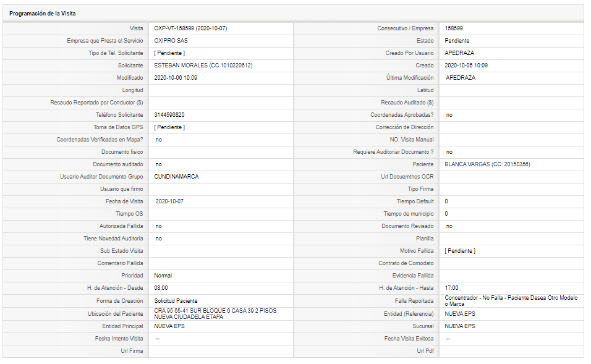591x364 pixels.
Task: Select label 'Tiene Novedad Auditoria'
Action: tap(113, 239)
